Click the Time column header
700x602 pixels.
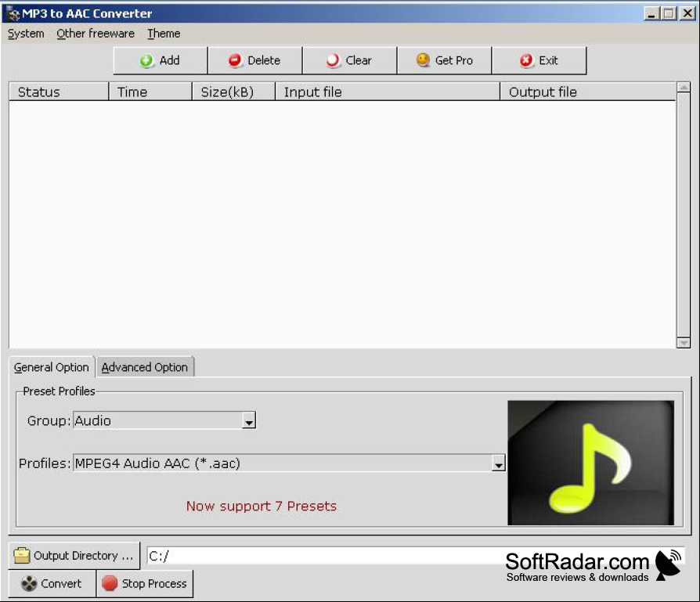click(150, 92)
